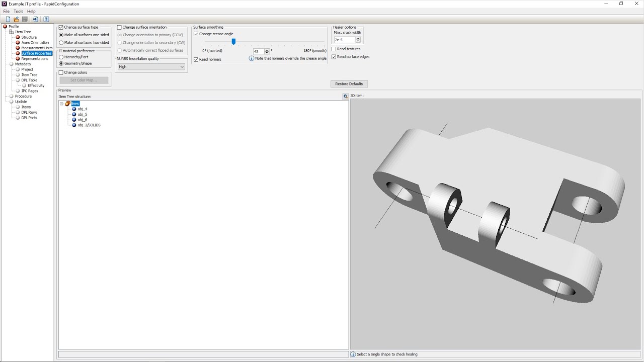Click the magnifier icon above item tree

(x=346, y=96)
